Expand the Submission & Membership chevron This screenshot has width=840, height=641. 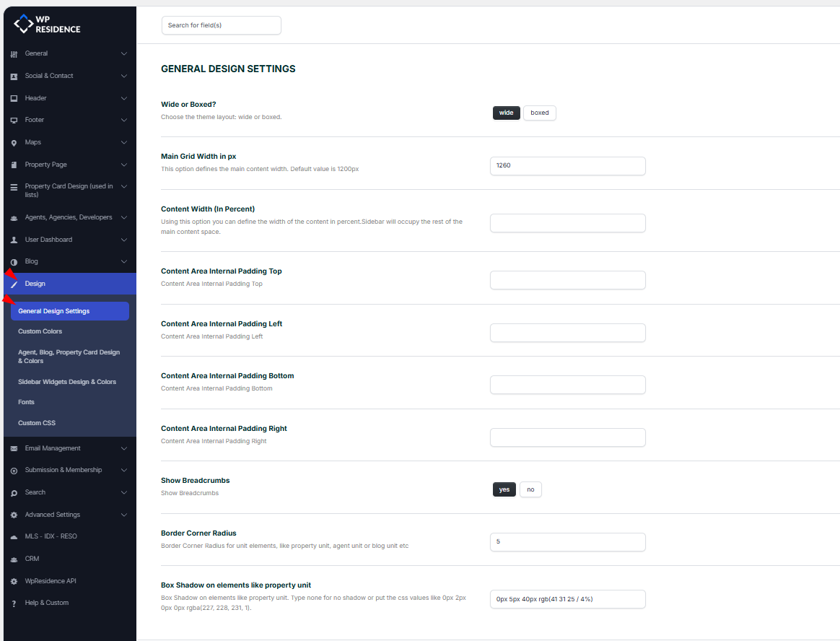pos(124,470)
